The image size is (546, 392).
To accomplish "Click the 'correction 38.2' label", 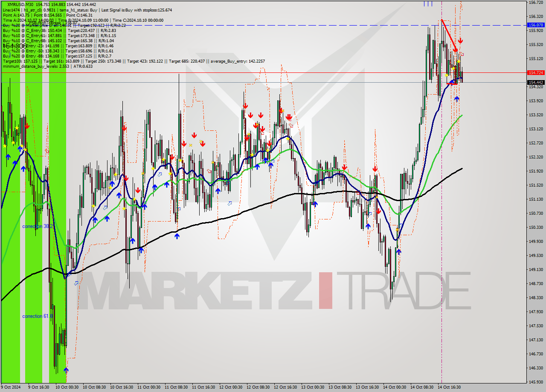I will 38,226.
